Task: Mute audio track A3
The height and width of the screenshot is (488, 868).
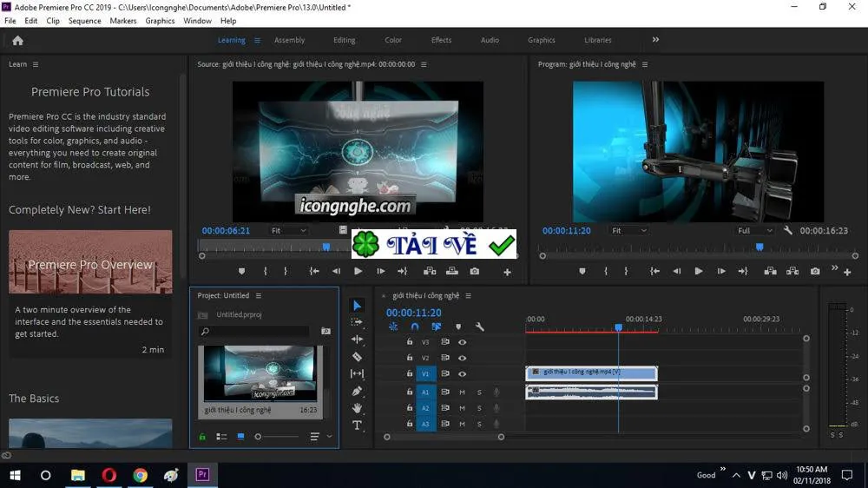Action: 463,425
